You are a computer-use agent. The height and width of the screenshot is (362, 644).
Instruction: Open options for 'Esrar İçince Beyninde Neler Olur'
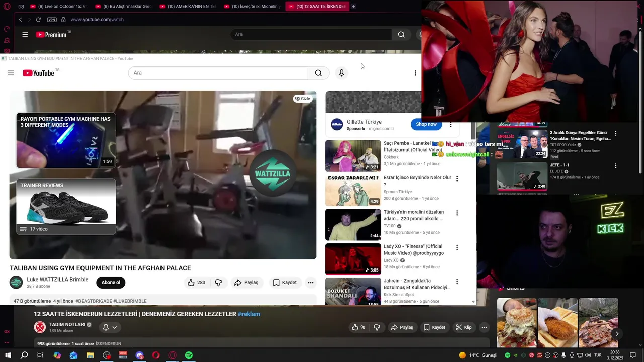457,179
